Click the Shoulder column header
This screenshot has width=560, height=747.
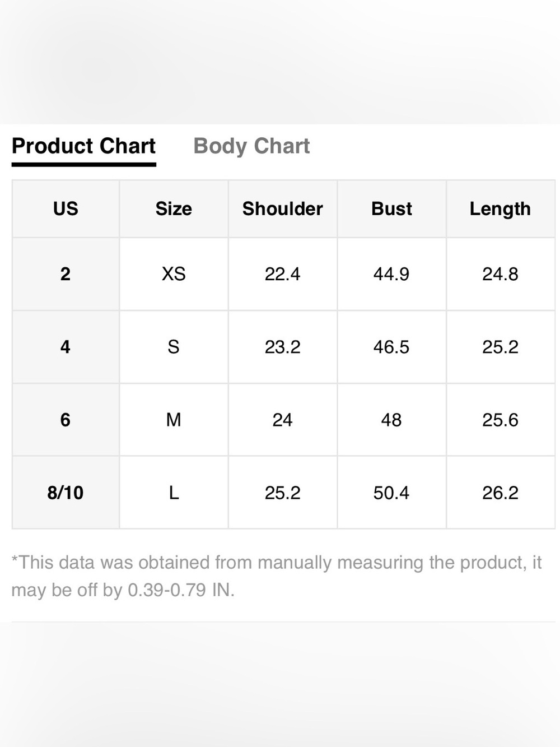(283, 208)
